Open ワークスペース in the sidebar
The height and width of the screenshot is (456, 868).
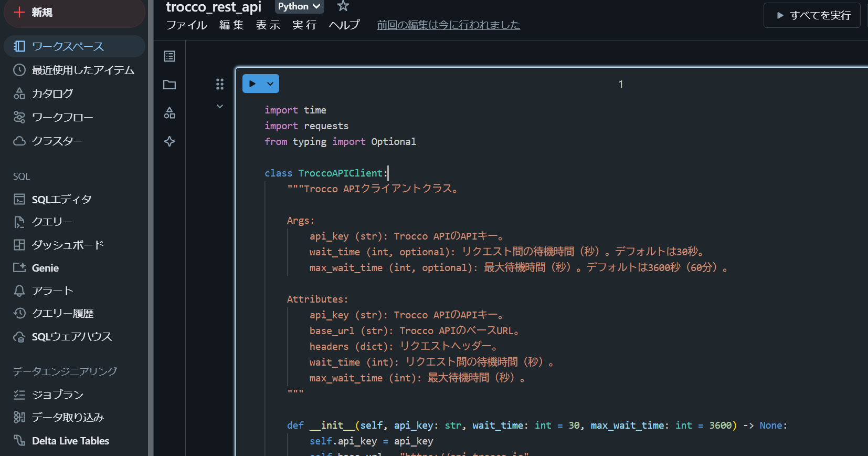click(75, 46)
